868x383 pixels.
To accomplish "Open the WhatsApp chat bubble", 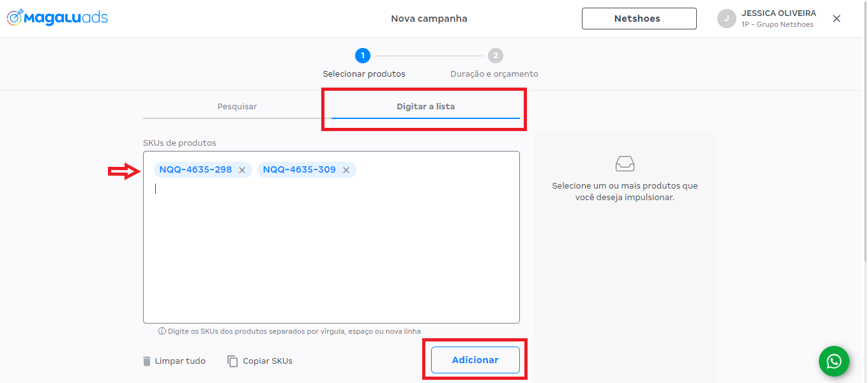I will tap(834, 361).
